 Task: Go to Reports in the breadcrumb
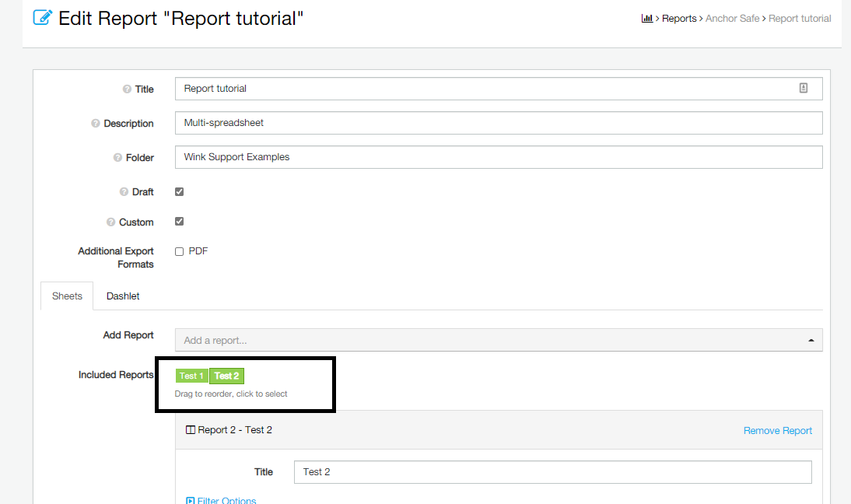tap(679, 19)
